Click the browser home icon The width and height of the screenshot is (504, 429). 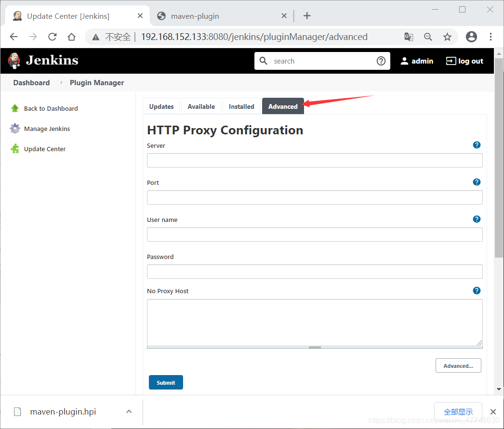click(x=72, y=37)
